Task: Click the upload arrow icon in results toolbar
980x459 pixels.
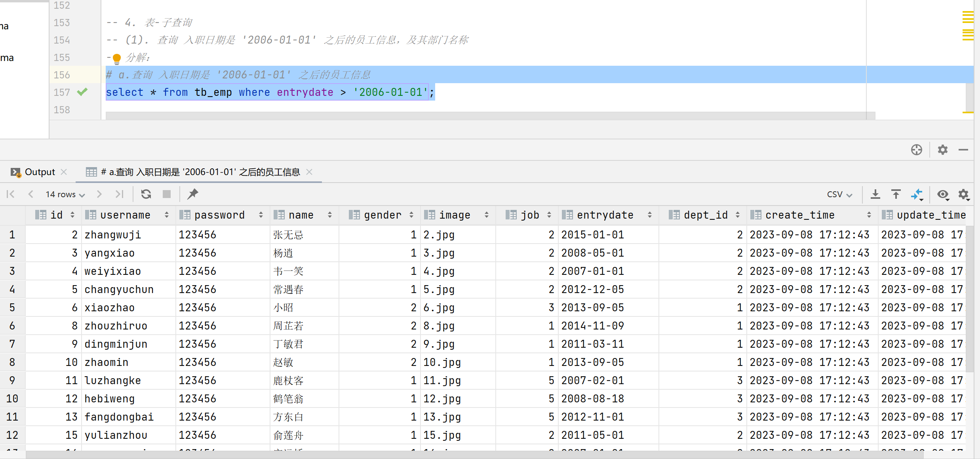Action: 896,194
